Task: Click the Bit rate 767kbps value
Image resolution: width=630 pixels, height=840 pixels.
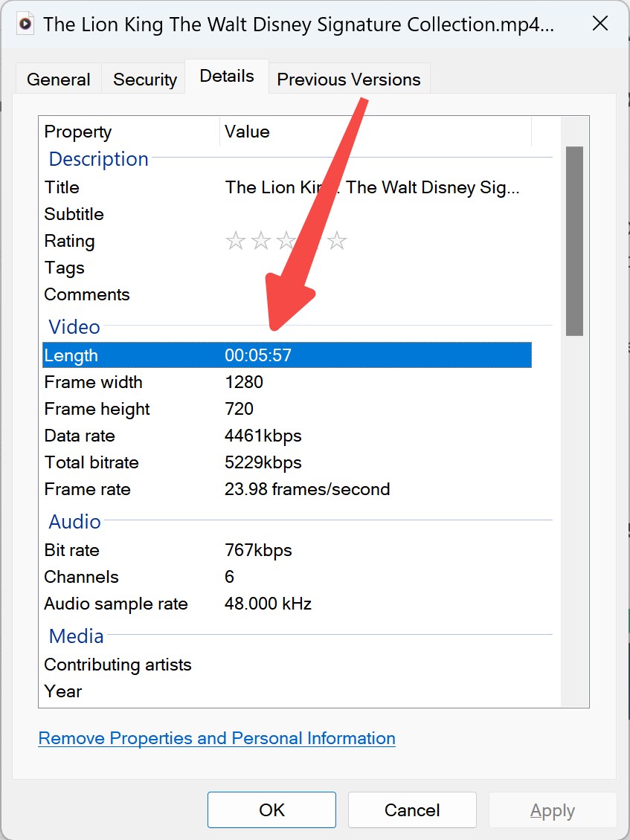Action: [x=258, y=550]
